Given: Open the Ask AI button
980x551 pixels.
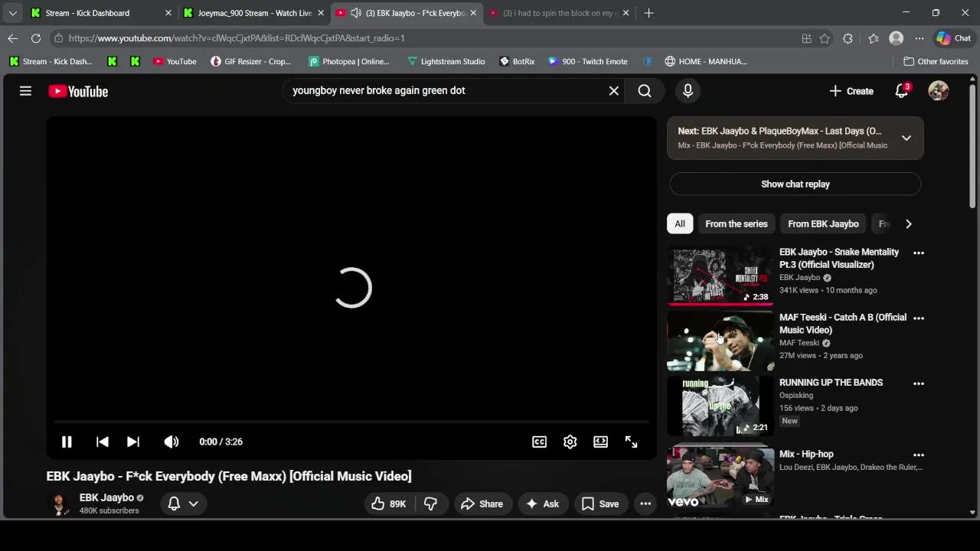Looking at the screenshot, I should point(543,504).
